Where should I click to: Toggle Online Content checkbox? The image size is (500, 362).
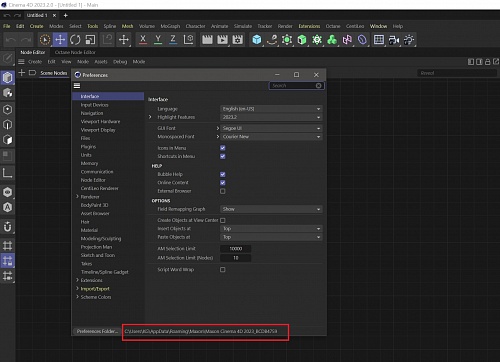coord(223,183)
